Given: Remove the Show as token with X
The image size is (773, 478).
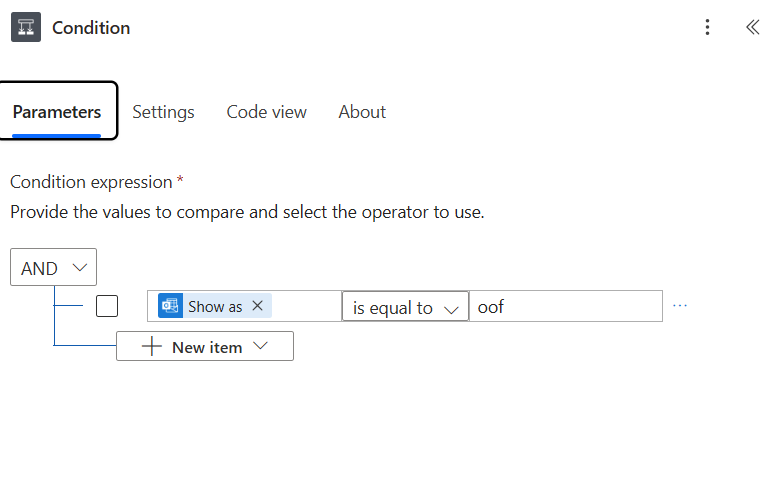Looking at the screenshot, I should 257,306.
